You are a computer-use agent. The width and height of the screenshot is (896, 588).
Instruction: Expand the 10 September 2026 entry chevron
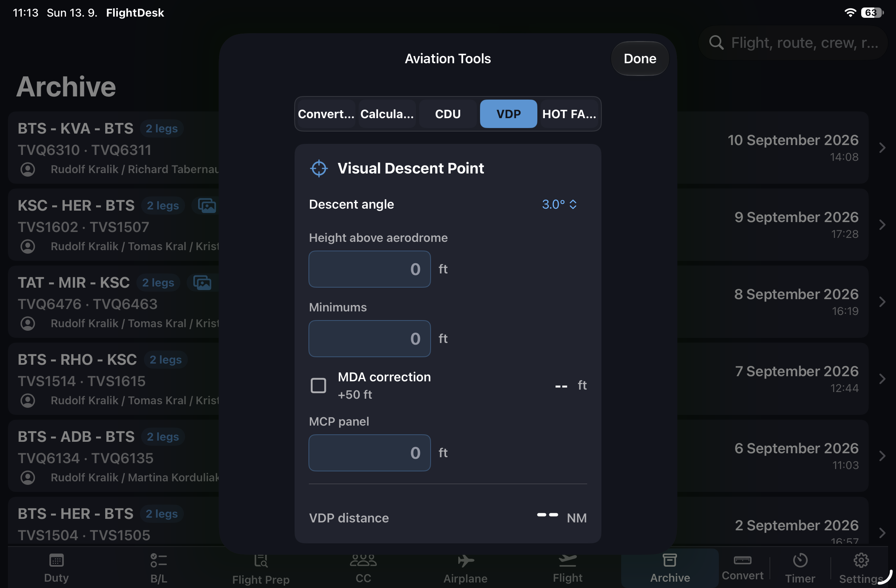882,148
